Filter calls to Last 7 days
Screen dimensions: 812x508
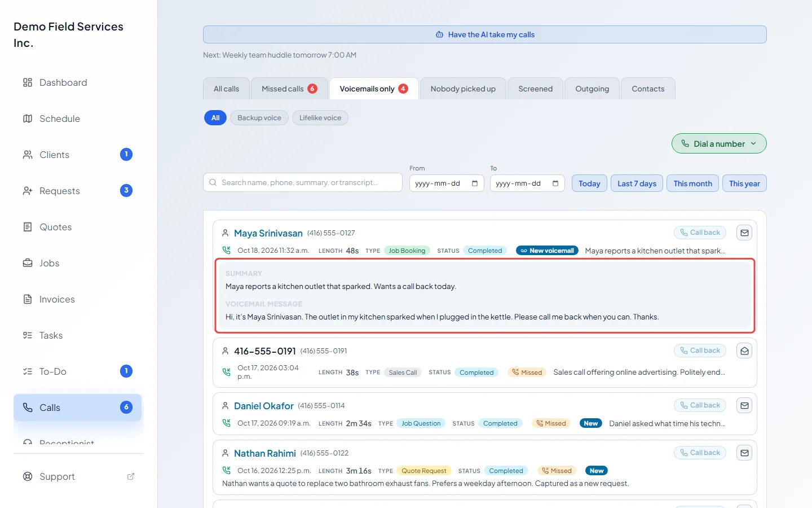pos(637,183)
